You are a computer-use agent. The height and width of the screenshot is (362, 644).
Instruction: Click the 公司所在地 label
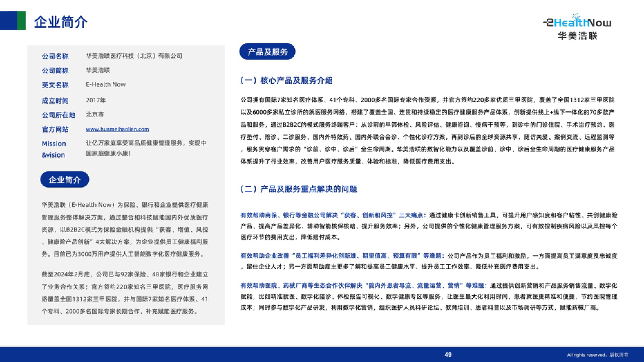[x=58, y=115]
